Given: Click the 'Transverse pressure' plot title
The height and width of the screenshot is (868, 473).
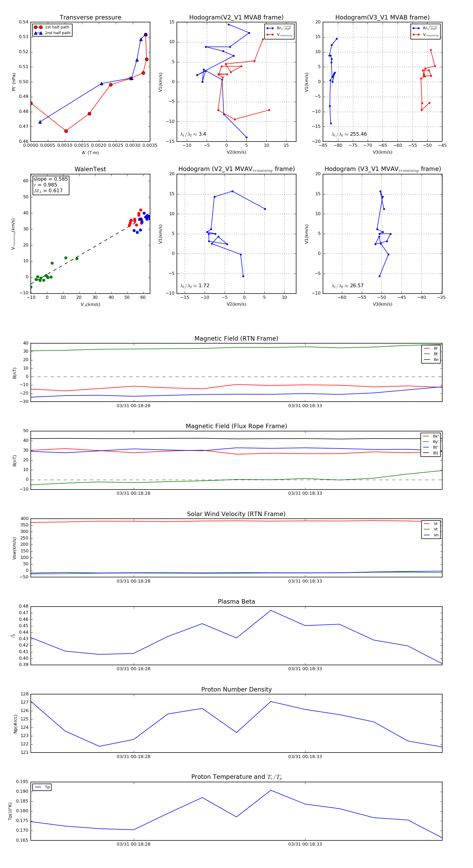Looking at the screenshot, I should (90, 18).
